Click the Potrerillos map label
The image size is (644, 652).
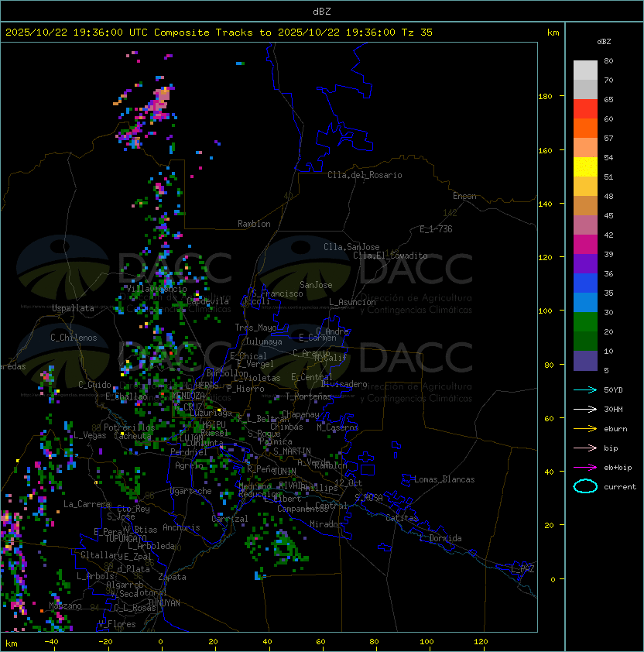[129, 427]
